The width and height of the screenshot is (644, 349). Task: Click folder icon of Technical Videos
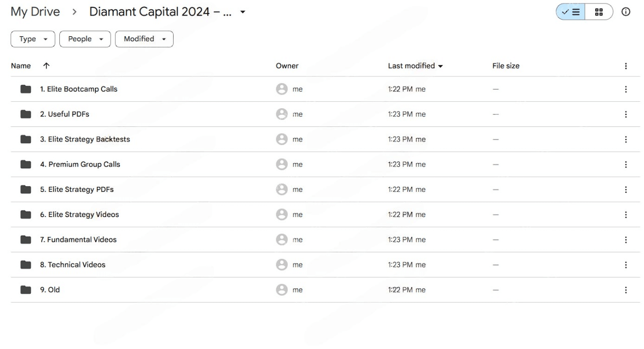click(x=26, y=265)
